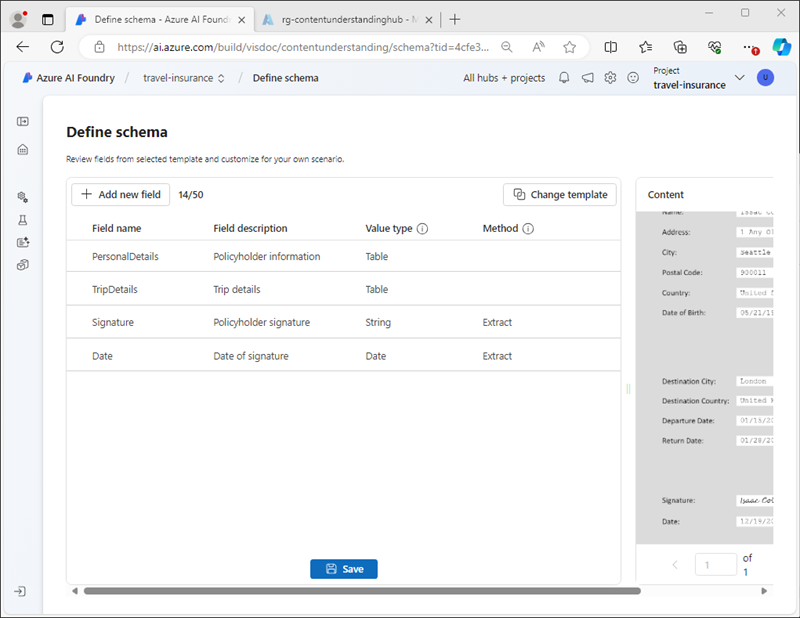Image resolution: width=800 pixels, height=618 pixels.
Task: Click info icon next to Value type
Action: point(422,229)
